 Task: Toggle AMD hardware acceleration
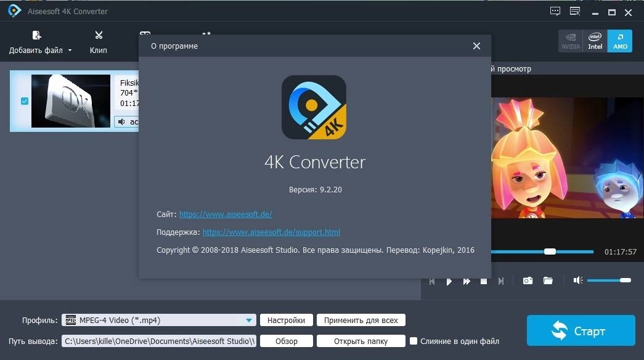pyautogui.click(x=620, y=41)
